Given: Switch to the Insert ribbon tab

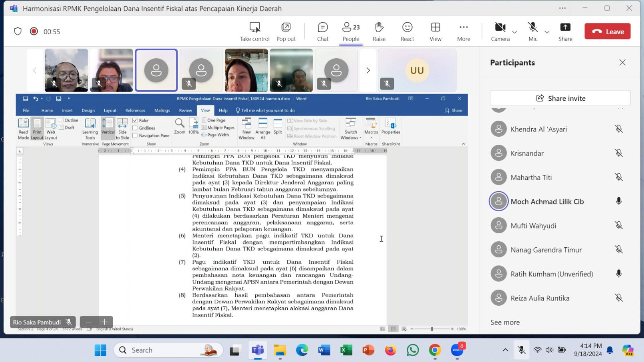Looking at the screenshot, I should coord(67,110).
